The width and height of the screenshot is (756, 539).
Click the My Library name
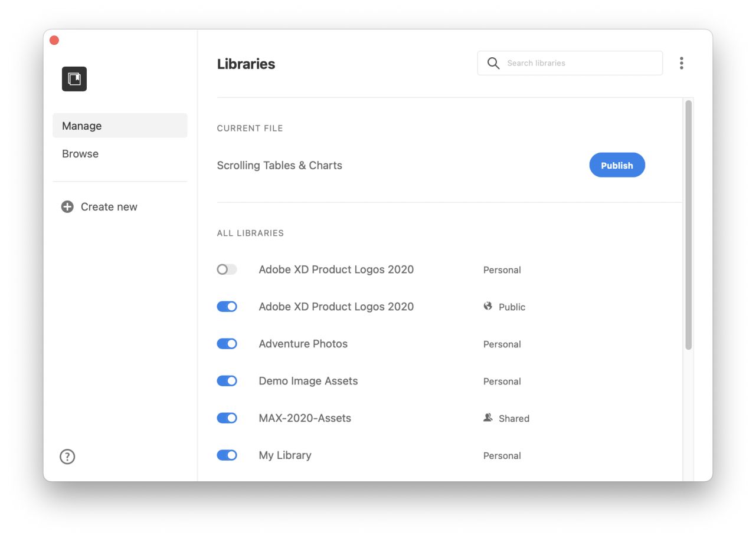285,455
